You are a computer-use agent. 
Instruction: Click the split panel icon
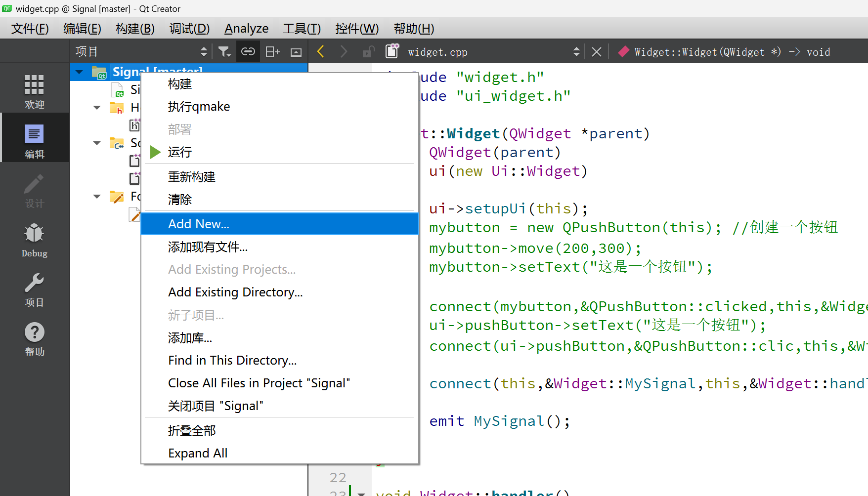coord(272,51)
